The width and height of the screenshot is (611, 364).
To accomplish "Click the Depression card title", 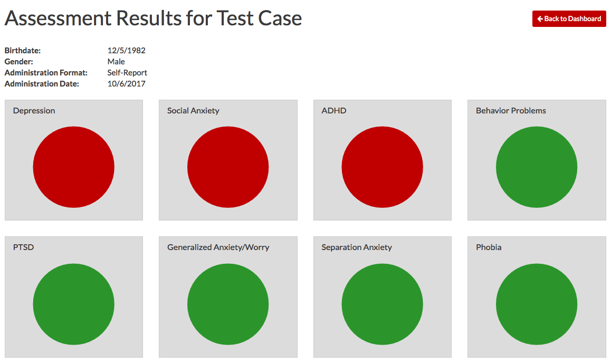I will point(34,111).
